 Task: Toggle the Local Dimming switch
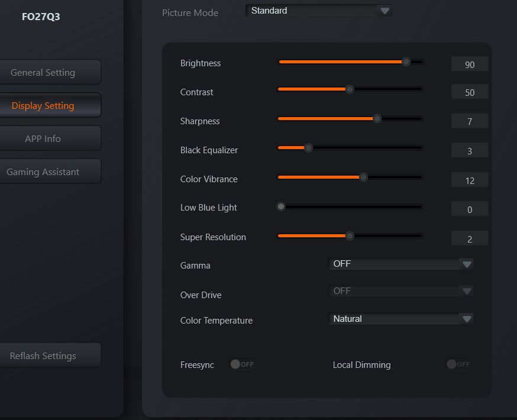[x=458, y=364]
